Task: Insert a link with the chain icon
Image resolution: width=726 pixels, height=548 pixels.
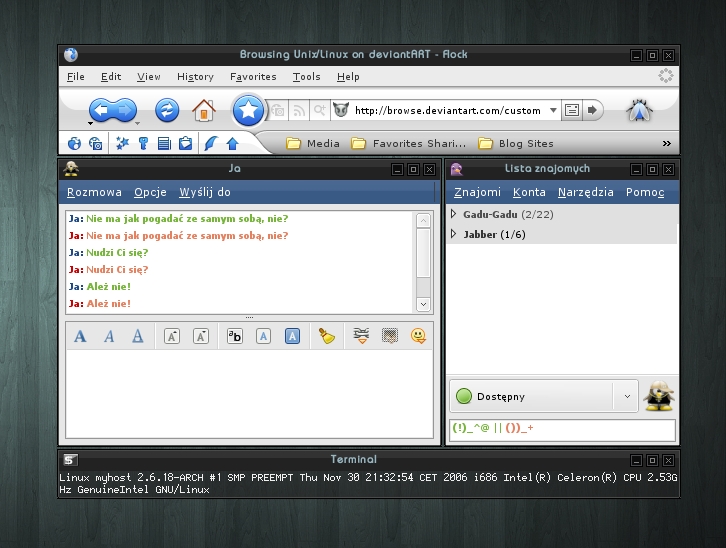Action: 361,336
